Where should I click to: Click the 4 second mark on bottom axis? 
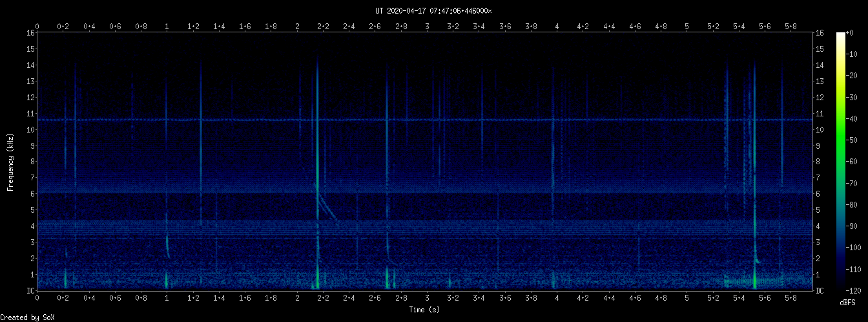click(557, 297)
